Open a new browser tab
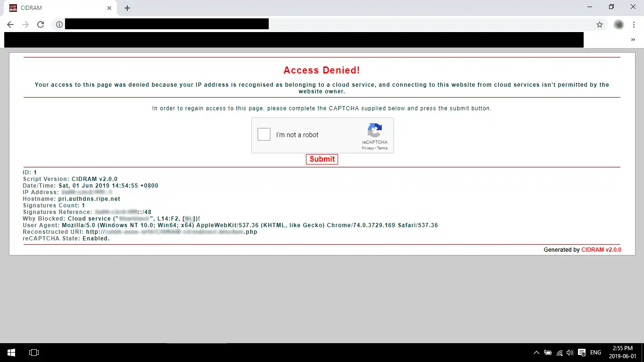The image size is (644, 362). pyautogui.click(x=127, y=8)
